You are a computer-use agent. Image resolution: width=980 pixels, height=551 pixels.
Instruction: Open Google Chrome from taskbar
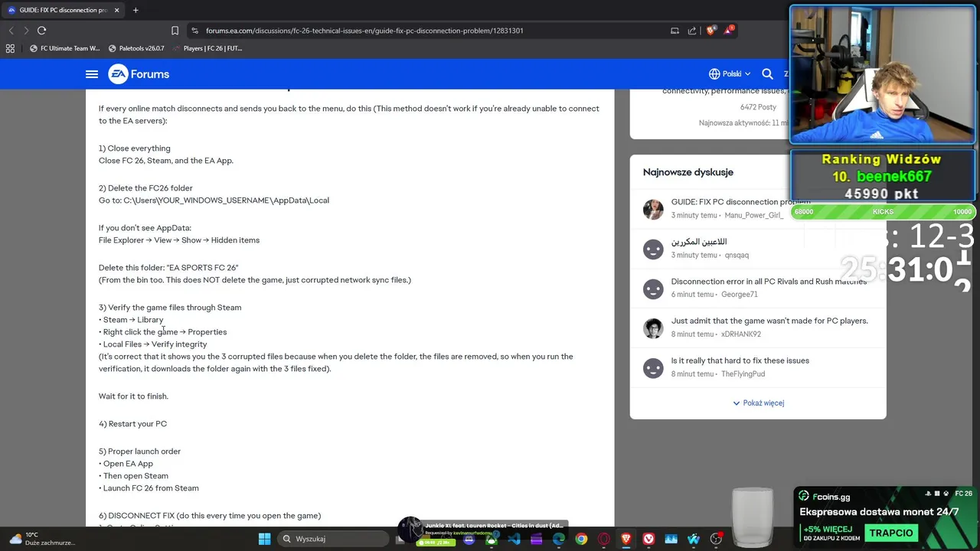coord(581,539)
